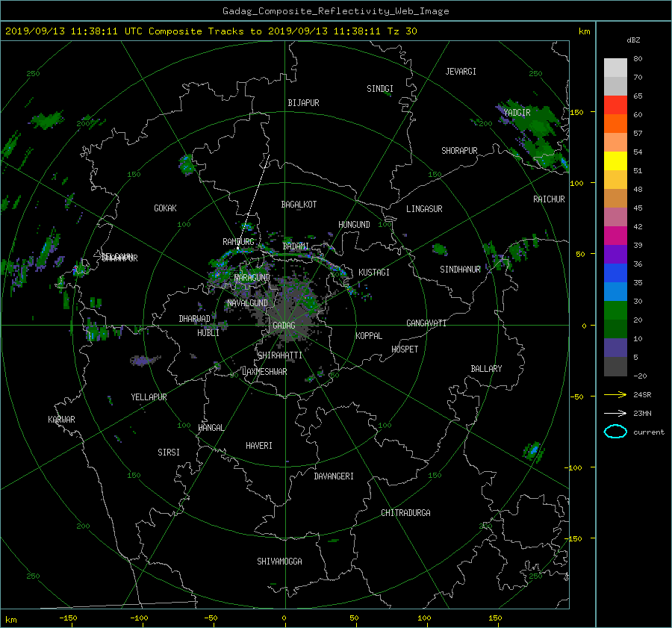
Task: Click the DAVANGERI city label
Action: point(334,476)
